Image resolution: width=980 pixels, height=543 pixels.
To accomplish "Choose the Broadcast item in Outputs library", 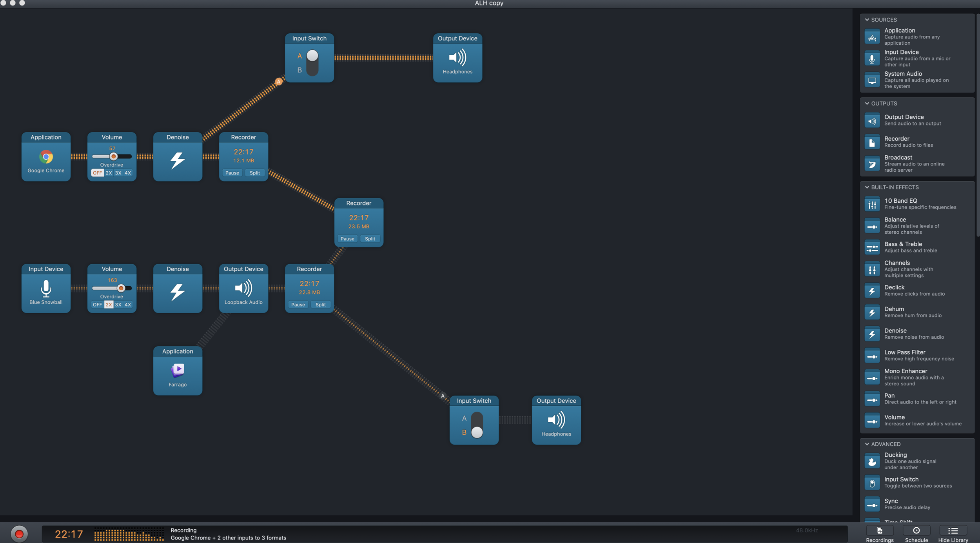I will tap(917, 163).
